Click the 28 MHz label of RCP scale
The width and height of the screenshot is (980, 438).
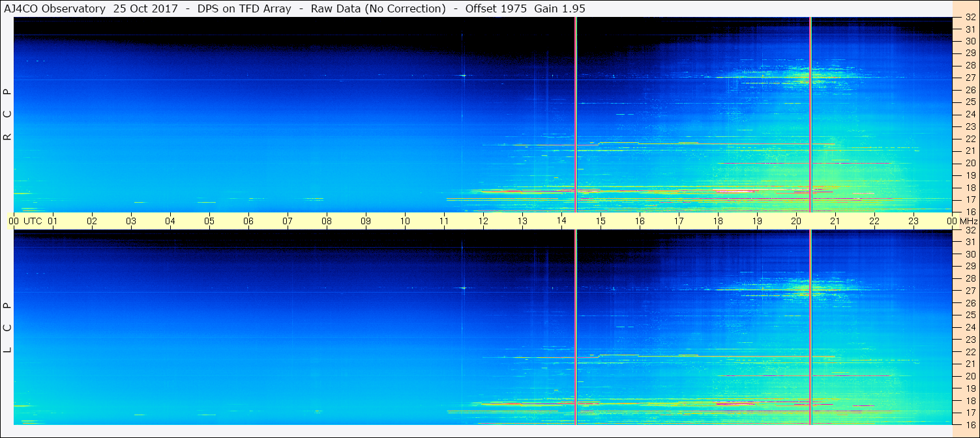pos(970,65)
